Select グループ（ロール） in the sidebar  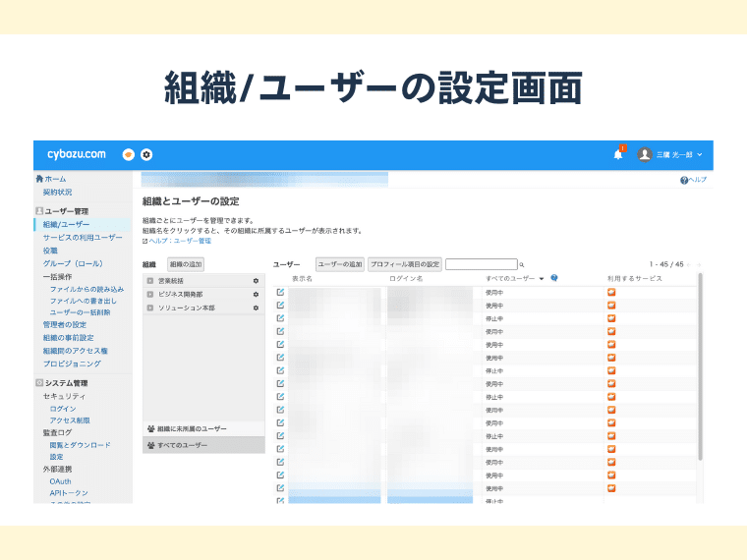coord(72,263)
